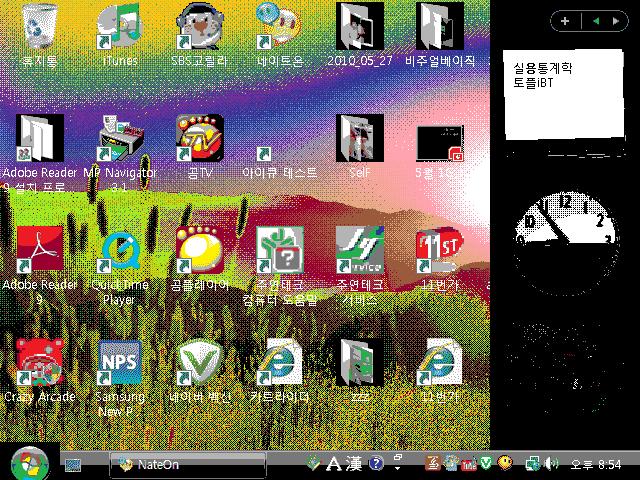Open the yellow smiley NateOn tray icon
The width and height of the screenshot is (640, 480).
pos(505,463)
